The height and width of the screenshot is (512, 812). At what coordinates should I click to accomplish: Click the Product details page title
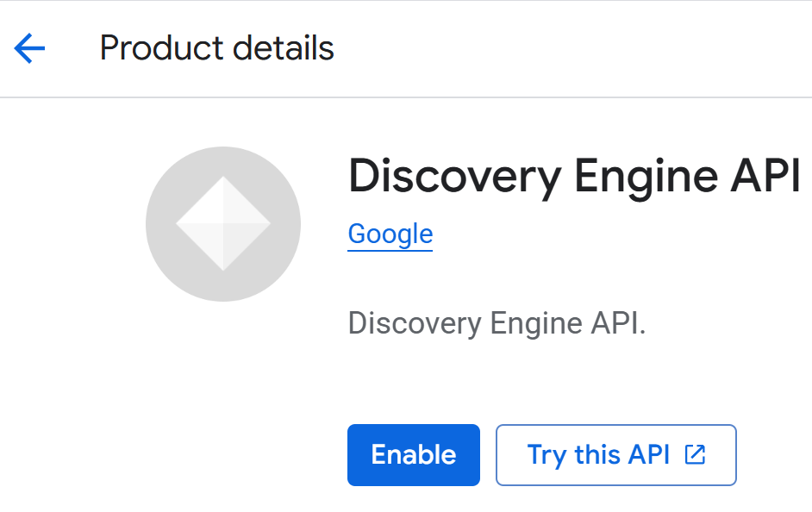tap(216, 48)
